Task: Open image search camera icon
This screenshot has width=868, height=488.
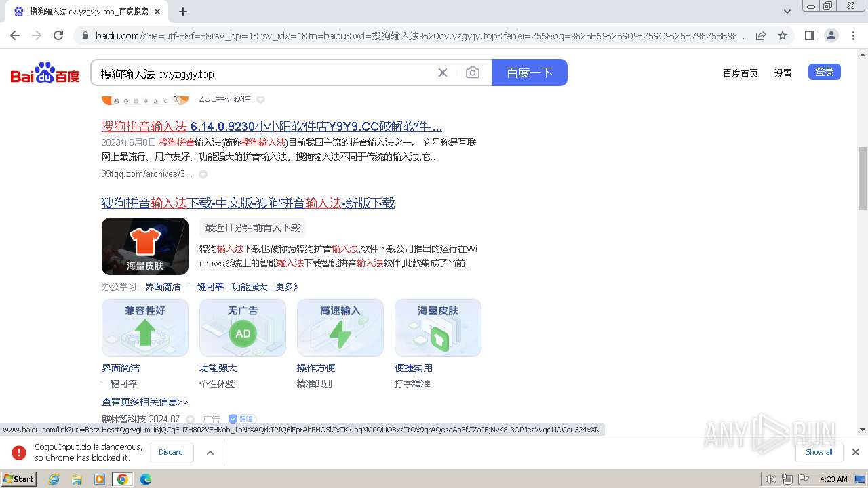Action: point(473,73)
